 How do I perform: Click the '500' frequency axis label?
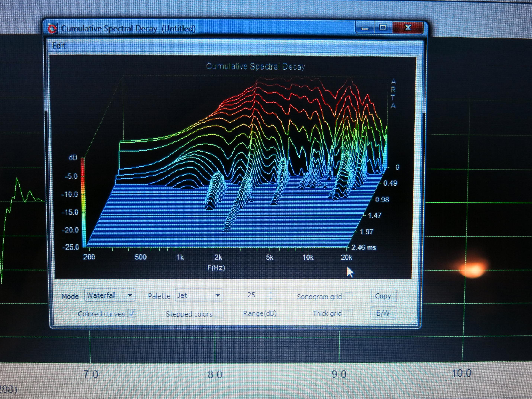click(141, 257)
